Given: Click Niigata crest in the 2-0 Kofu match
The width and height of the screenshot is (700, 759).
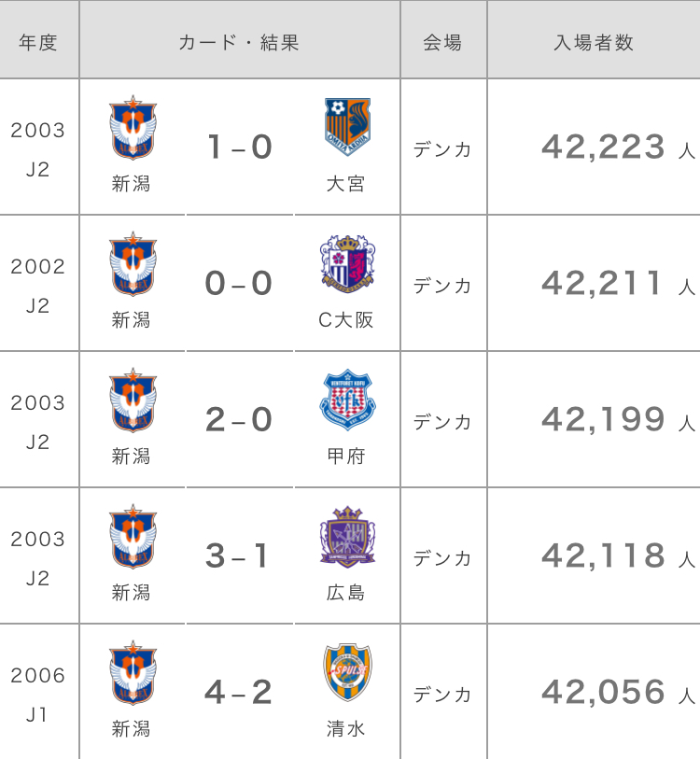Looking at the screenshot, I should coord(133,400).
